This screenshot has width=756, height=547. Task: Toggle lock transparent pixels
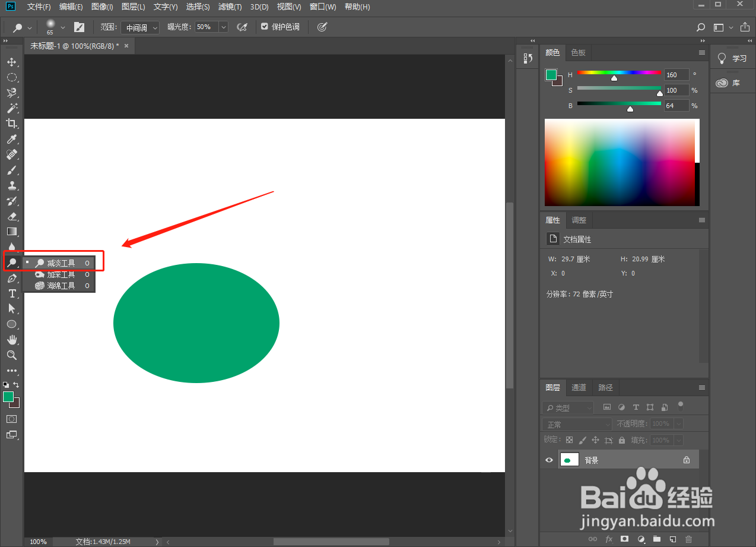569,440
